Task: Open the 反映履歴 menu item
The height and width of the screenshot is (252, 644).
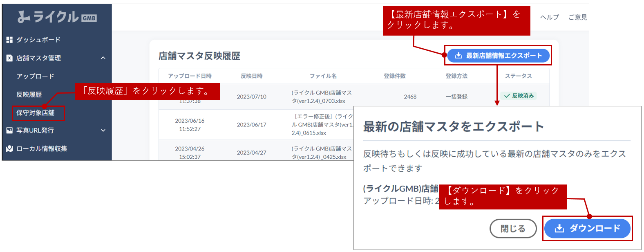Action: pos(29,94)
